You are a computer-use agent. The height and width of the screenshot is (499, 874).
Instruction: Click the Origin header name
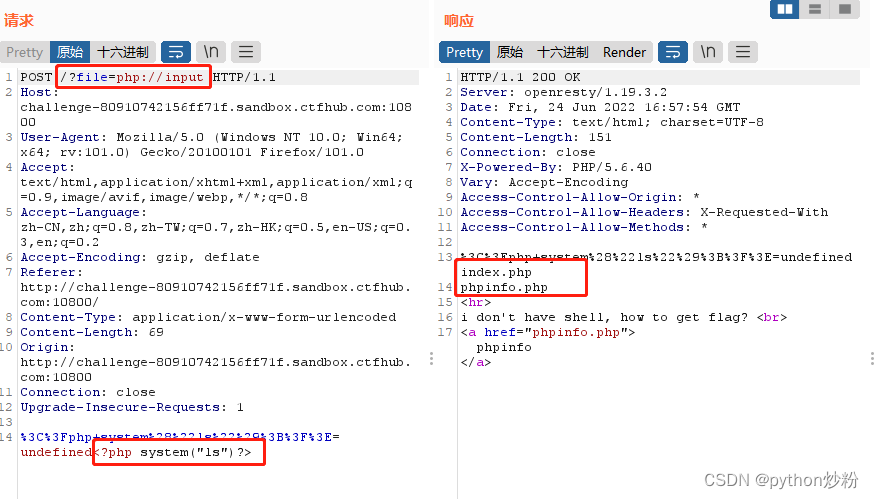point(47,347)
